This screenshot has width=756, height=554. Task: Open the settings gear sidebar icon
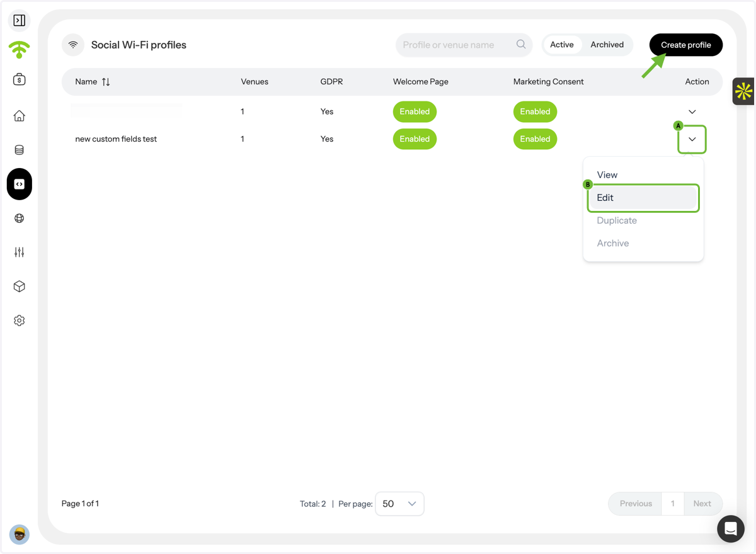tap(20, 320)
